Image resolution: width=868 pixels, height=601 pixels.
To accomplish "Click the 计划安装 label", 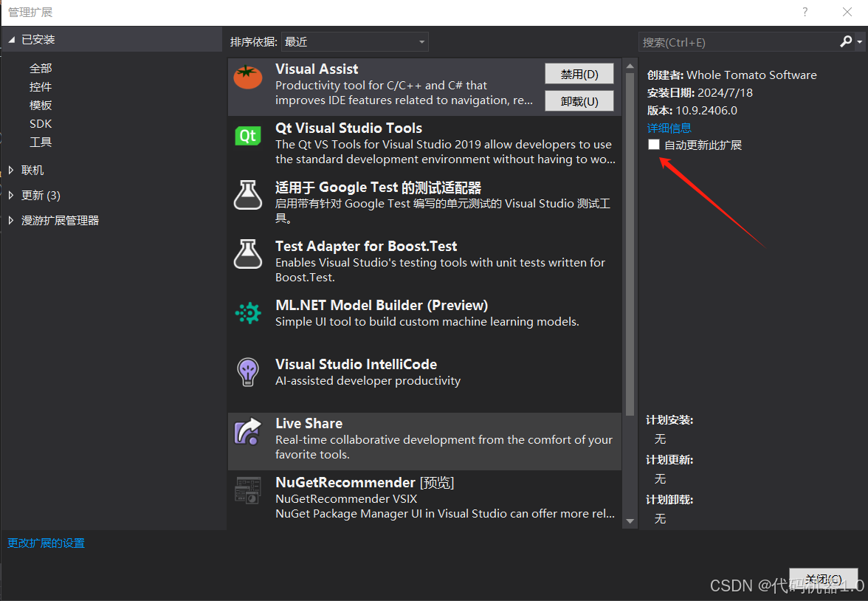I will 669,420.
